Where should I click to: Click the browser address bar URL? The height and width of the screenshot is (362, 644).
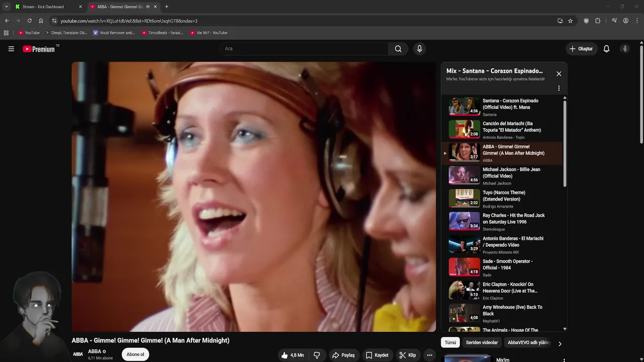129,21
